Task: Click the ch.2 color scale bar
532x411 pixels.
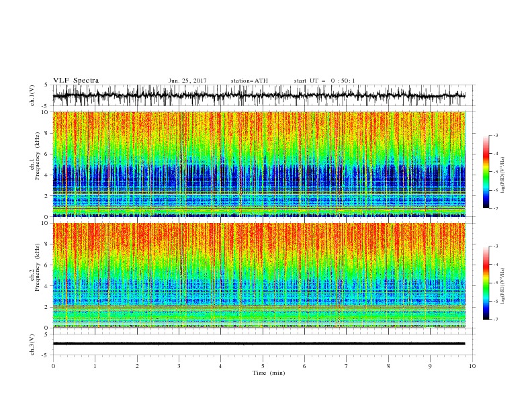Action: [486, 283]
